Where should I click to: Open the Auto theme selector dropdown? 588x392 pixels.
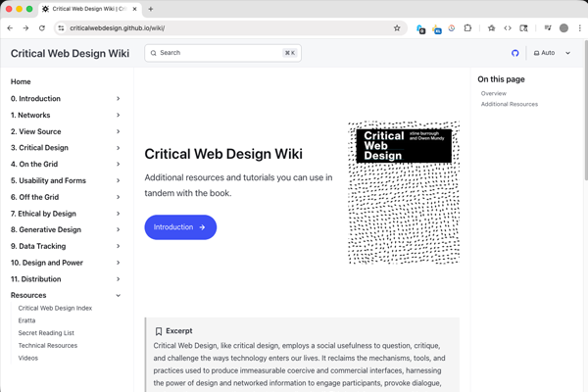pos(552,53)
